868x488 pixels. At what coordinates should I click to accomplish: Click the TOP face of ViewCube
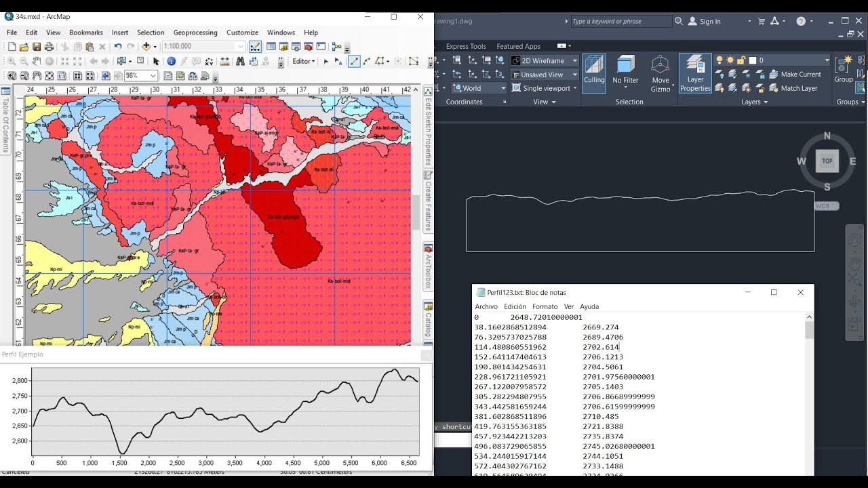coord(827,161)
